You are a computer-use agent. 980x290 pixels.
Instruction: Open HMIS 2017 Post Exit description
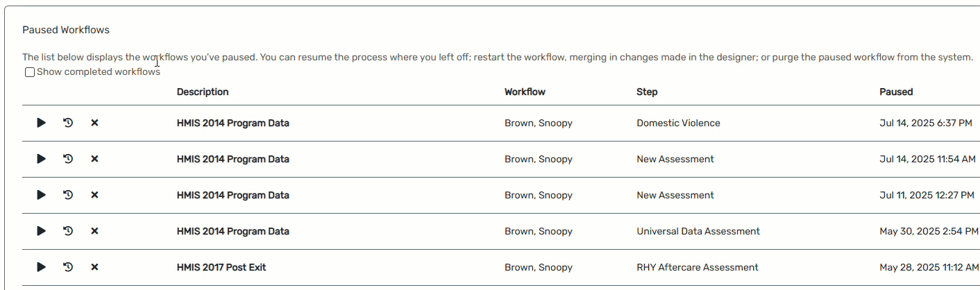(221, 267)
